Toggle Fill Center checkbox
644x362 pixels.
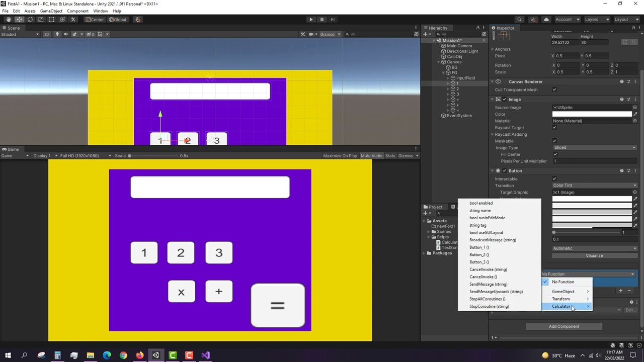(554, 154)
